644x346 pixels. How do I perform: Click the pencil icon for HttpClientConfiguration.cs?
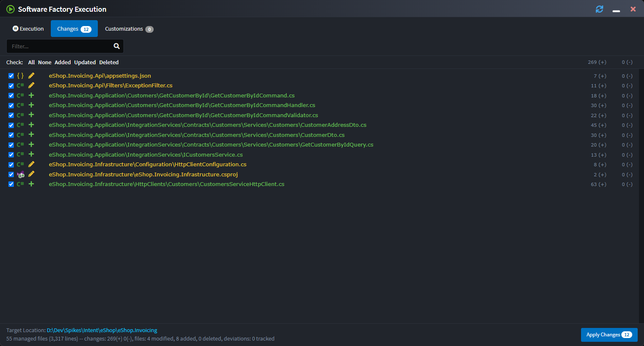click(x=31, y=164)
